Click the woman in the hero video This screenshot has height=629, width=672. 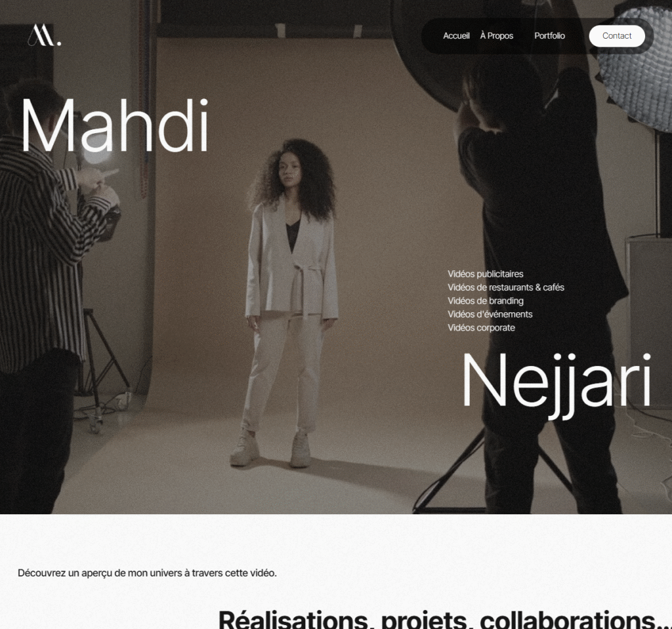pos(291,300)
